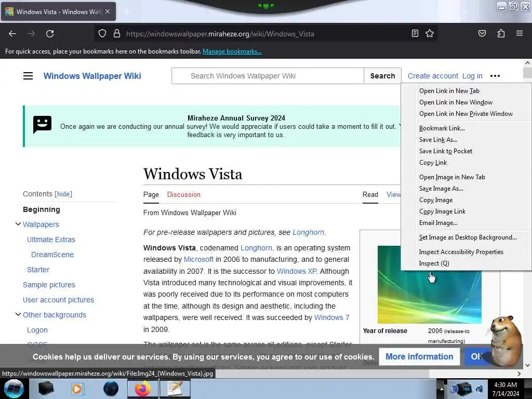This screenshot has height=399, width=532.
Task: Follow the Windows 7 article link
Action: (x=331, y=317)
